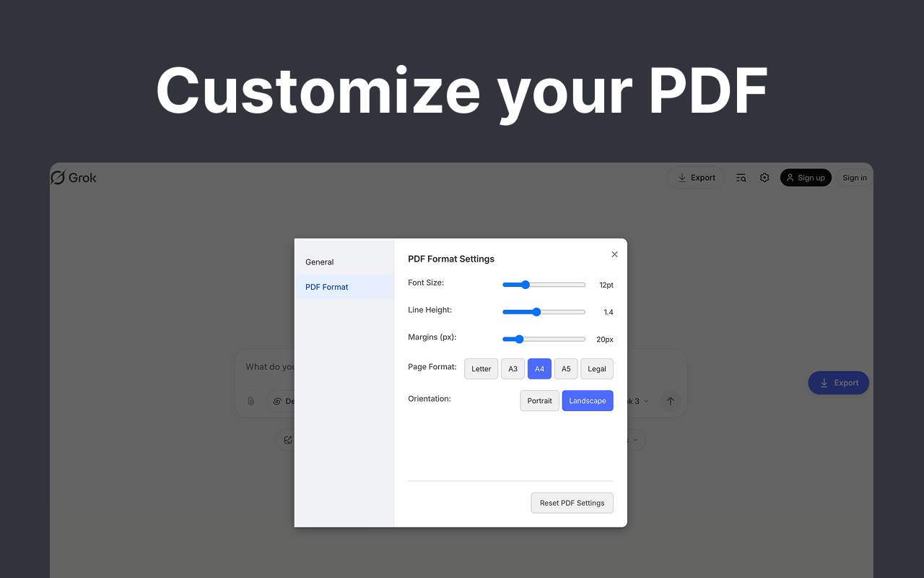Click the Margins slider
The height and width of the screenshot is (578, 924).
click(544, 339)
